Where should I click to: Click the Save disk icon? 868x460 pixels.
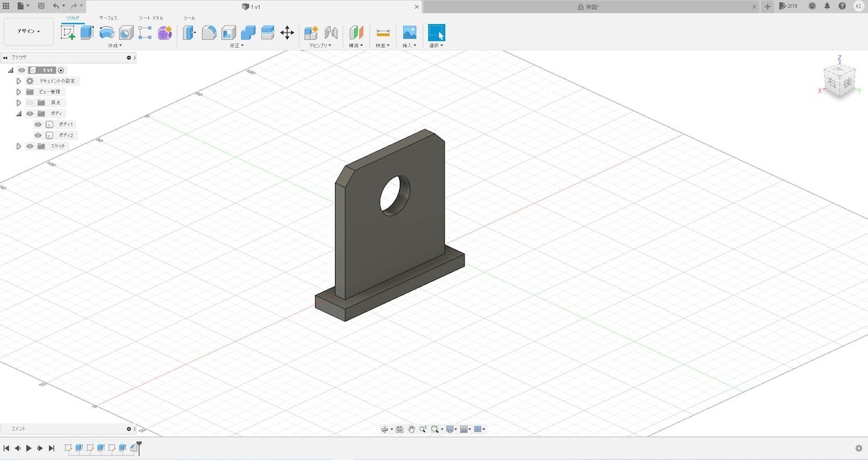pyautogui.click(x=41, y=6)
